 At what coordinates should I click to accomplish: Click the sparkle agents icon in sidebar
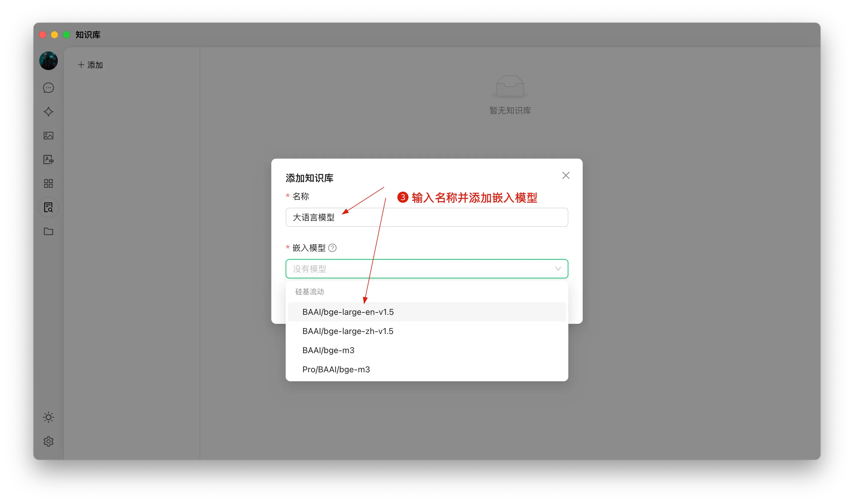click(x=49, y=112)
